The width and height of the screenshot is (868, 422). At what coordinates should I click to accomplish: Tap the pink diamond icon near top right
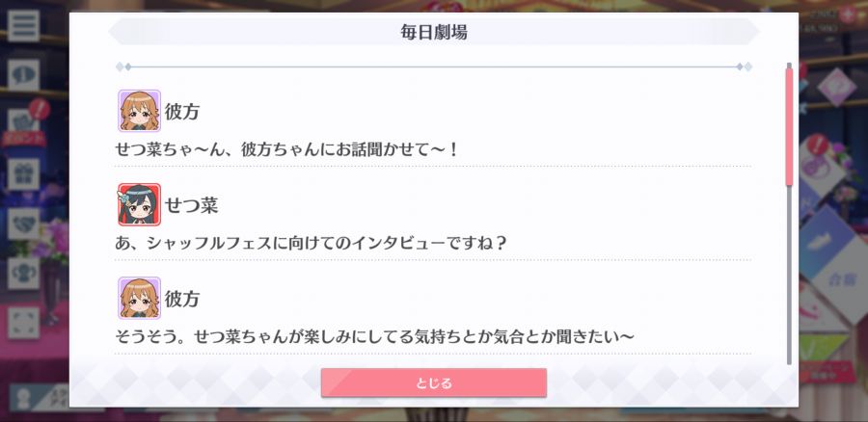click(x=837, y=87)
